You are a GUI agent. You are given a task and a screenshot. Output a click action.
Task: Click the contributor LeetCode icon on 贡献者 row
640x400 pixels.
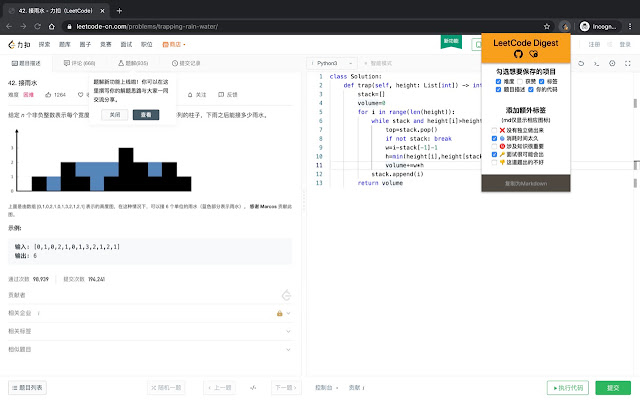287,295
